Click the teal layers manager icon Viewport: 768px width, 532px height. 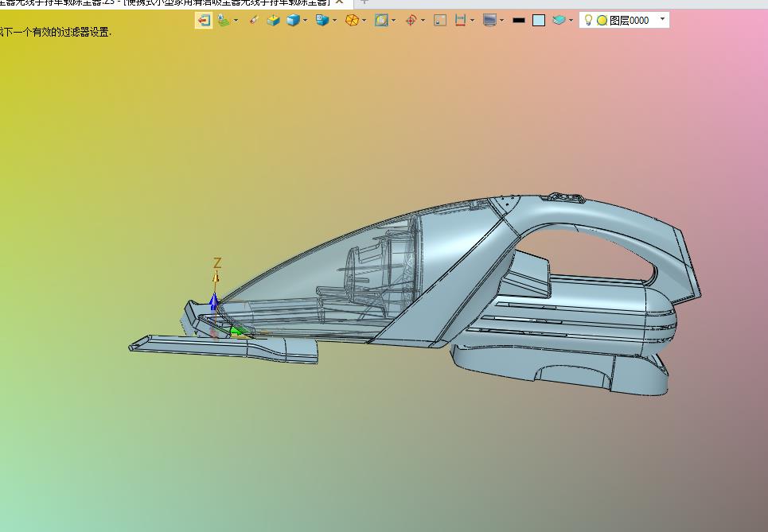pyautogui.click(x=559, y=20)
